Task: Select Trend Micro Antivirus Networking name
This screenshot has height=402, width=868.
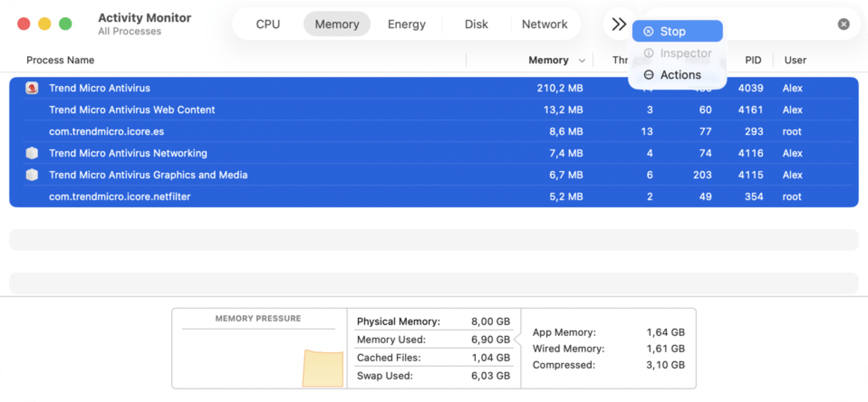Action: click(128, 153)
